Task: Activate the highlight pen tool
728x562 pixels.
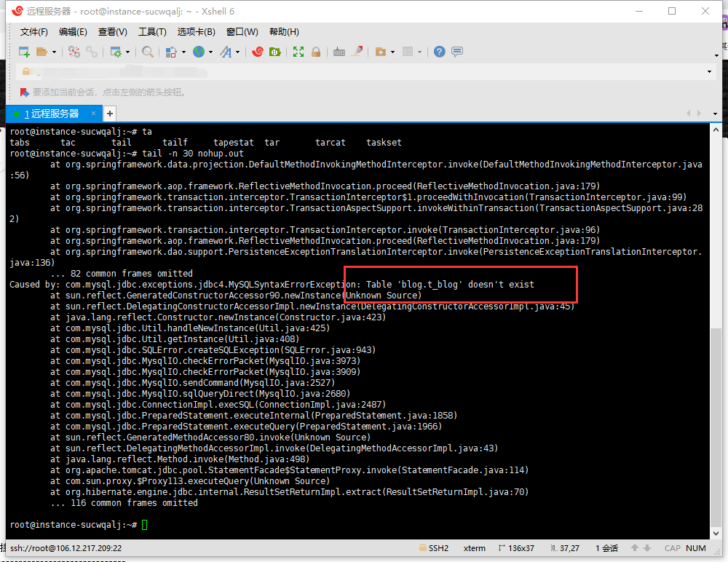Action: (x=357, y=52)
